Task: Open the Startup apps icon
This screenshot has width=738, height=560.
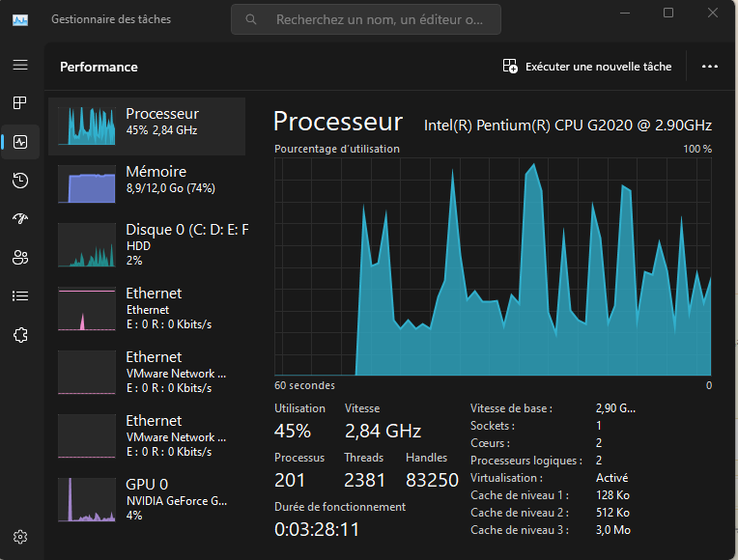Action: click(x=20, y=218)
